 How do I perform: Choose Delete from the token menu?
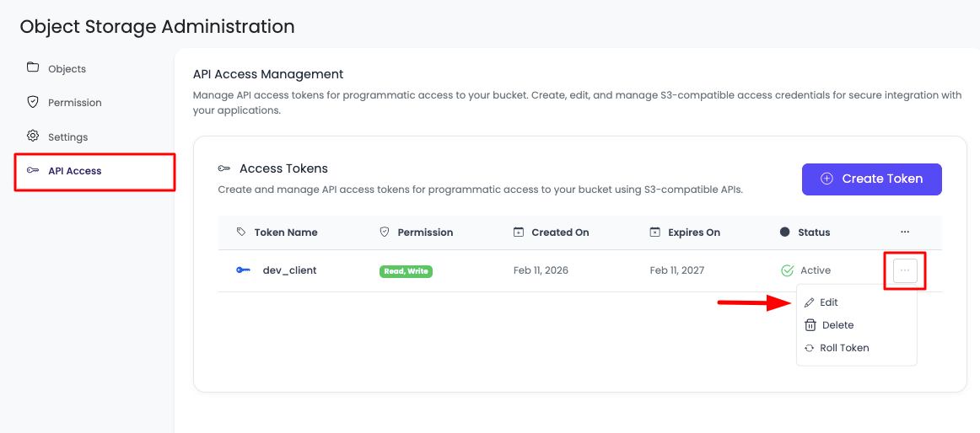pos(837,325)
